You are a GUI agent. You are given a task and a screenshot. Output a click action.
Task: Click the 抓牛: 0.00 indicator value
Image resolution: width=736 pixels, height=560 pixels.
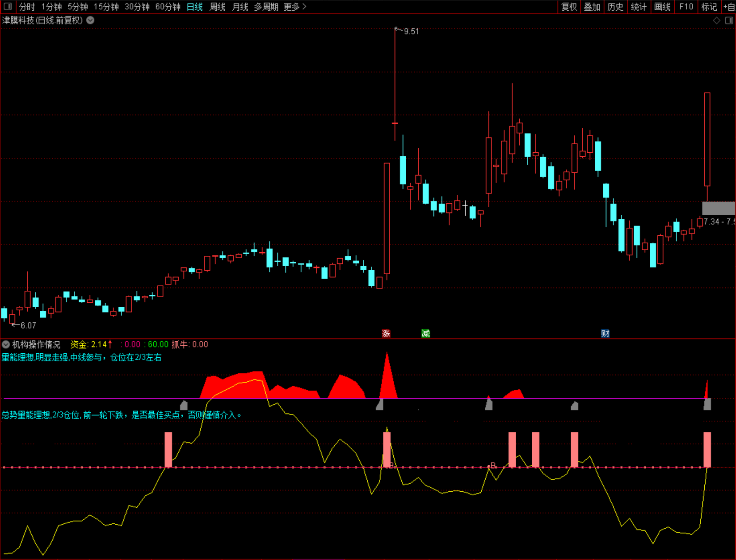tap(190, 344)
